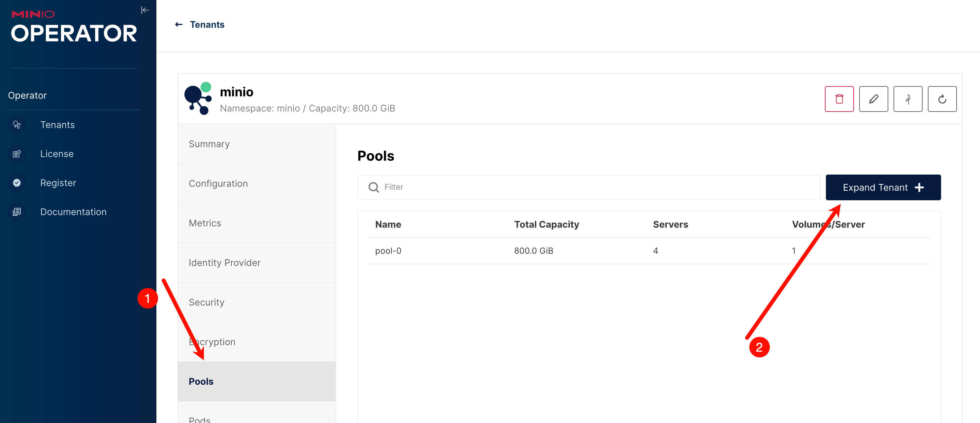
Task: Click the refresh tenant icon
Action: click(942, 99)
